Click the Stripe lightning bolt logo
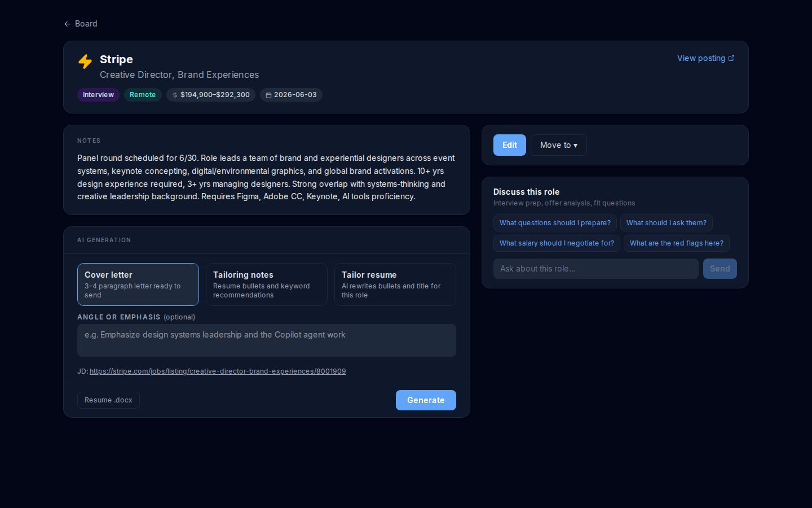Screen dimensions: 812x508 tap(85, 61)
